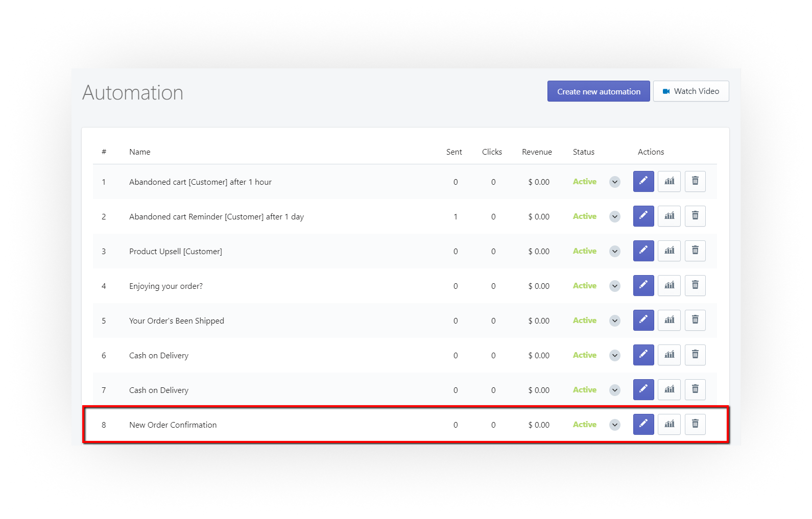Click Product Upsell [Customer] name
Screen dimensions: 812x519
pos(176,251)
